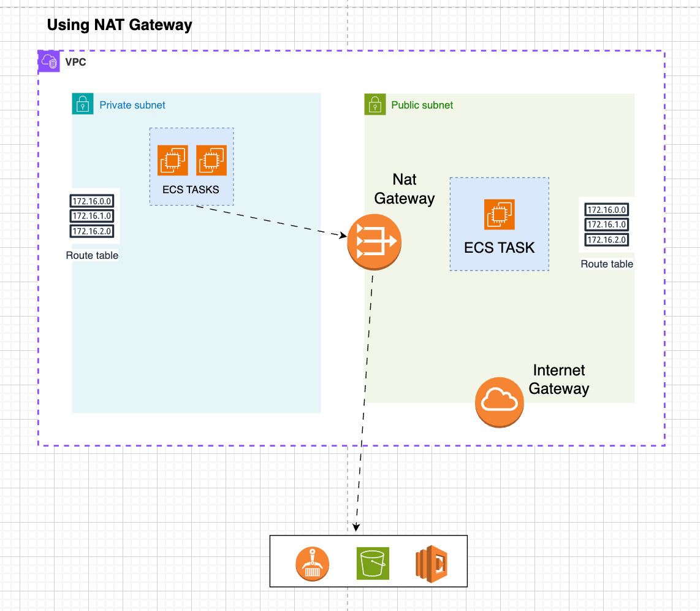Image resolution: width=700 pixels, height=611 pixels.
Task: Click the Private subnet lock icon
Action: pos(83,104)
